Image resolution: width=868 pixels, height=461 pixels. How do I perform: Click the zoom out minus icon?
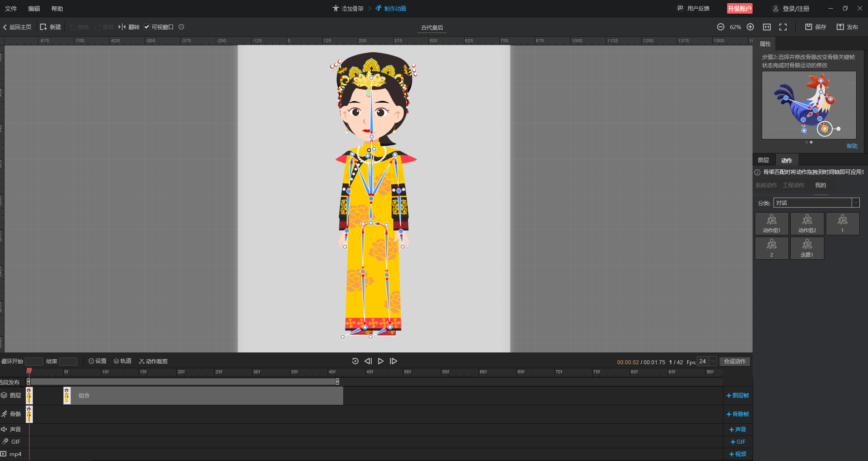[x=721, y=27]
